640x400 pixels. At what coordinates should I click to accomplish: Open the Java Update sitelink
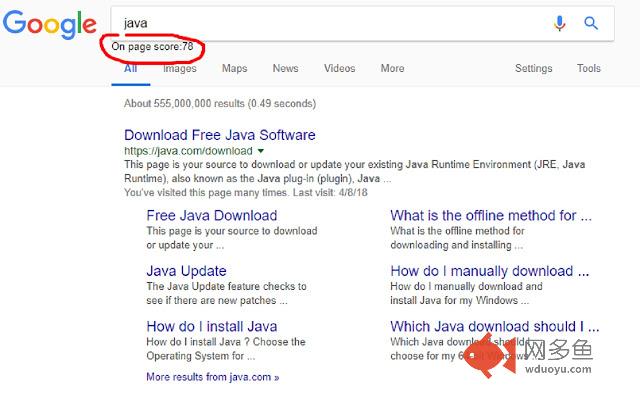[186, 271]
